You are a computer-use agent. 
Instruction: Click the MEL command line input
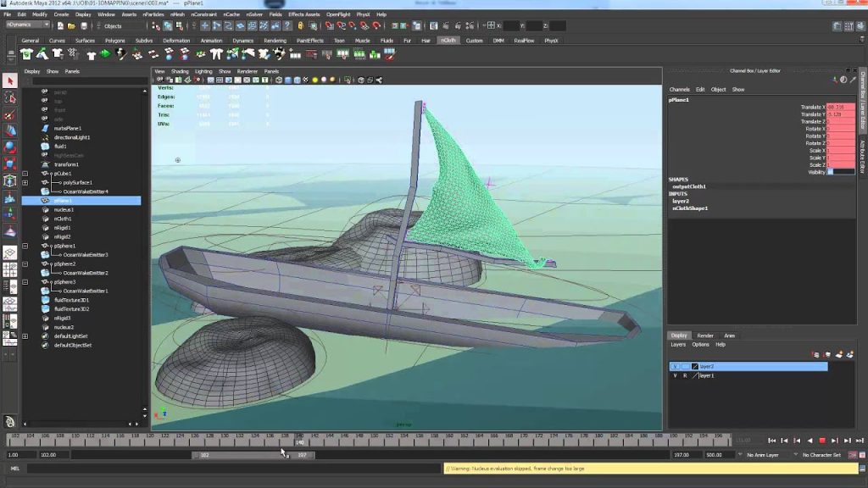[x=234, y=469]
